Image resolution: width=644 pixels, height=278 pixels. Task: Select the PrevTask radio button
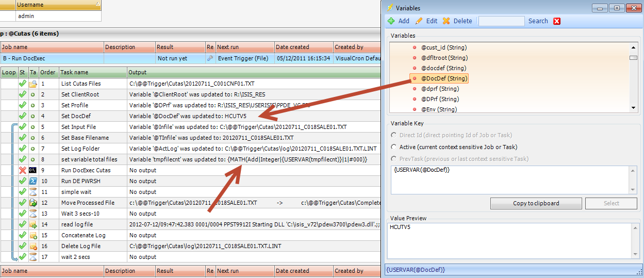395,159
